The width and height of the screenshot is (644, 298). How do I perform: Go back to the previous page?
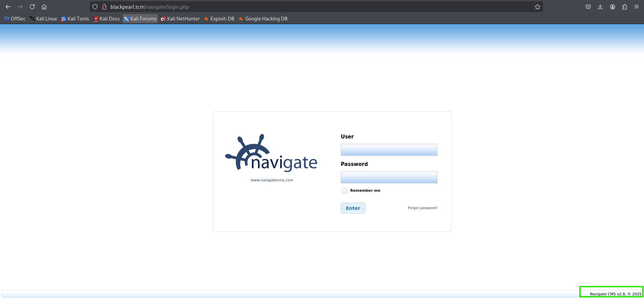point(8,7)
